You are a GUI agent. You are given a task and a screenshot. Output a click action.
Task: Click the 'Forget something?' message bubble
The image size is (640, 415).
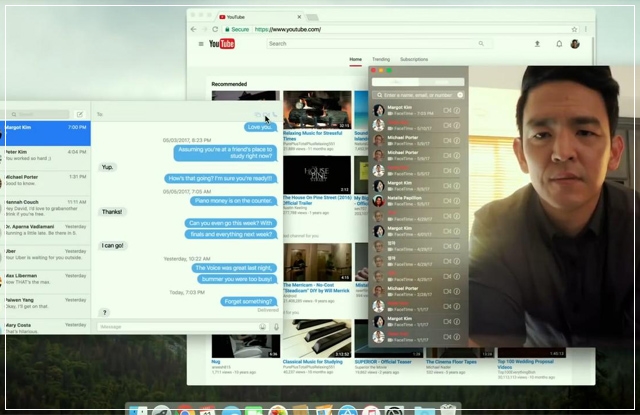[x=248, y=302]
